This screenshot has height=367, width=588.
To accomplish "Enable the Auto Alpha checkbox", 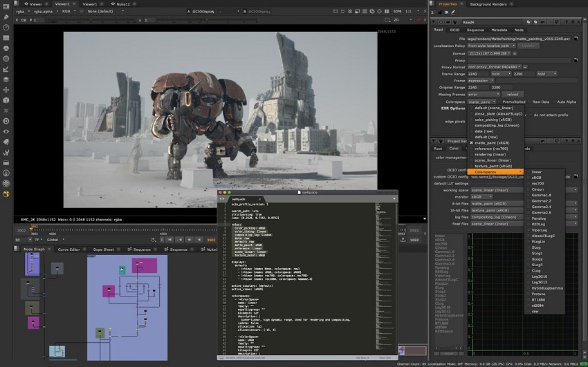I will click(554, 102).
